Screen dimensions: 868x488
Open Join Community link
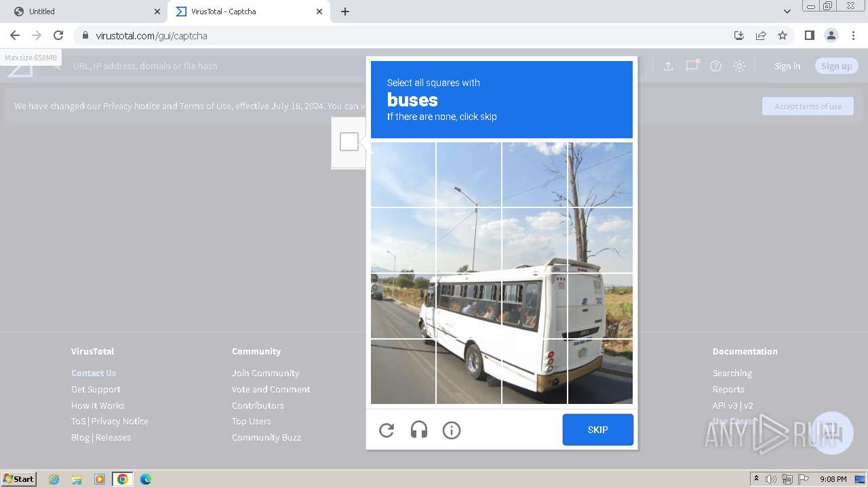(x=265, y=373)
